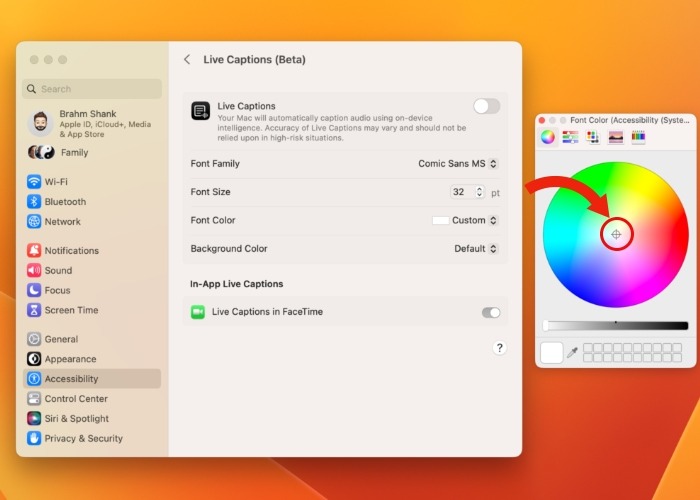Click the help question mark button
The width and height of the screenshot is (700, 500).
pyautogui.click(x=500, y=348)
